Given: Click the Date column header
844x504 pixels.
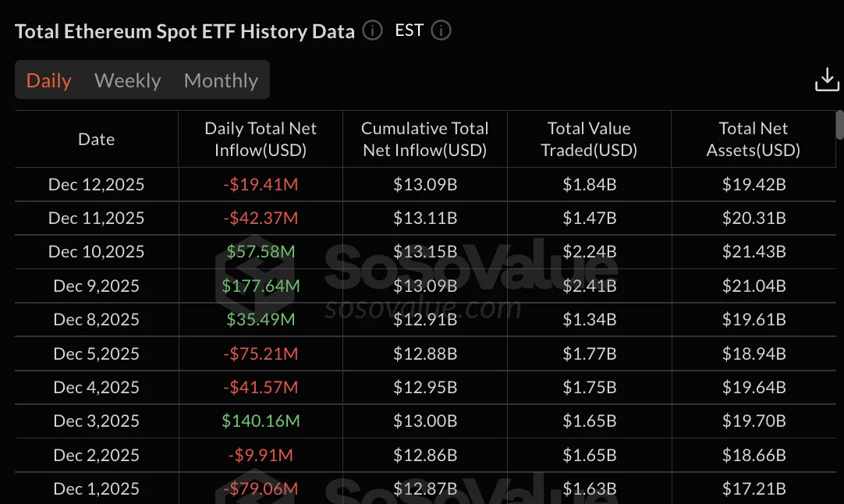Looking at the screenshot, I should tap(96, 139).
